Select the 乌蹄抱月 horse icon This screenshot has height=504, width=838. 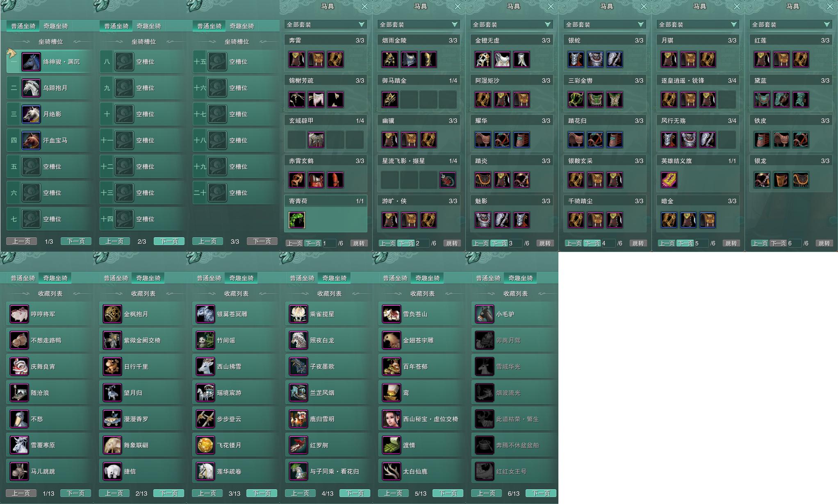tap(31, 88)
